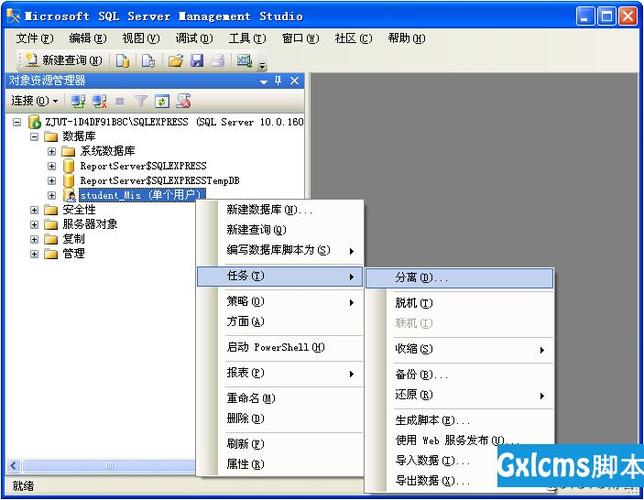Click the 系统数据库 folder icon

point(68,151)
